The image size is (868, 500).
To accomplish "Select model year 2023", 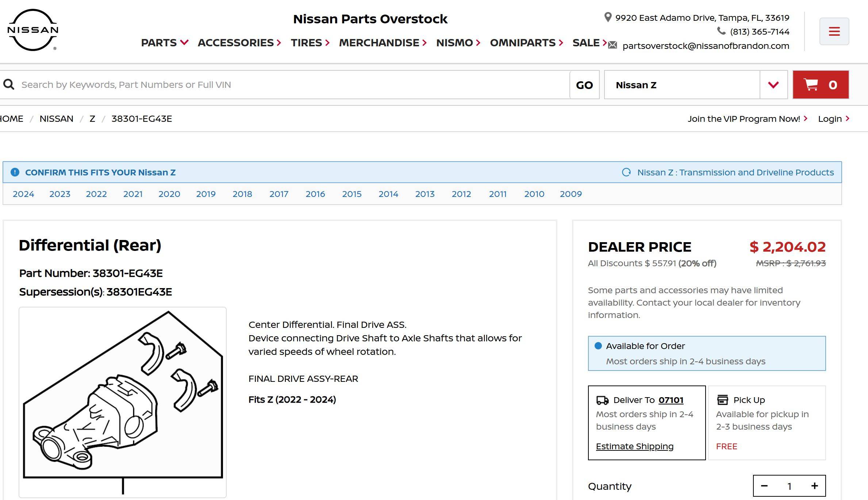I will click(x=60, y=194).
